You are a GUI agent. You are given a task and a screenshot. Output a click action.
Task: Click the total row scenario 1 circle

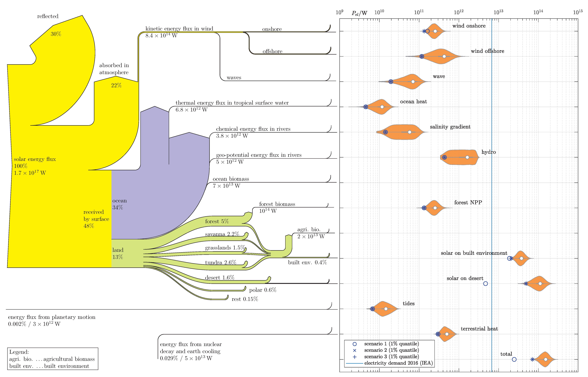tap(514, 359)
